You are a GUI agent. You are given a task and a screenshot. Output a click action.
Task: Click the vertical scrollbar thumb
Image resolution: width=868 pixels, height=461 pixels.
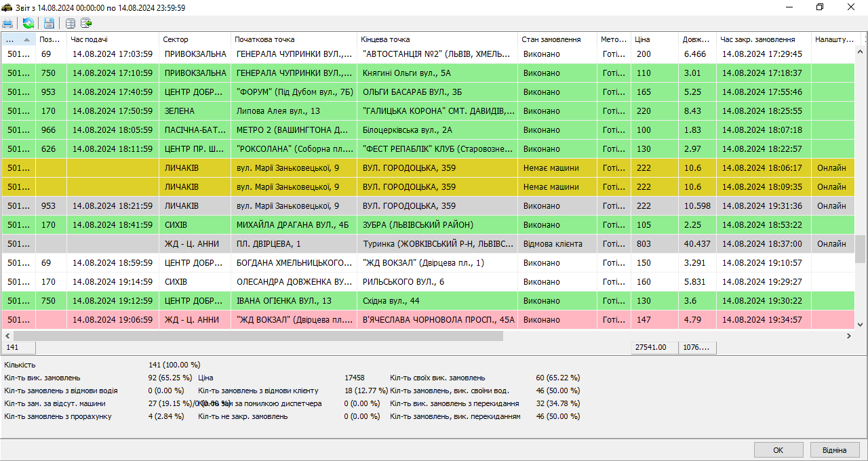(860, 249)
